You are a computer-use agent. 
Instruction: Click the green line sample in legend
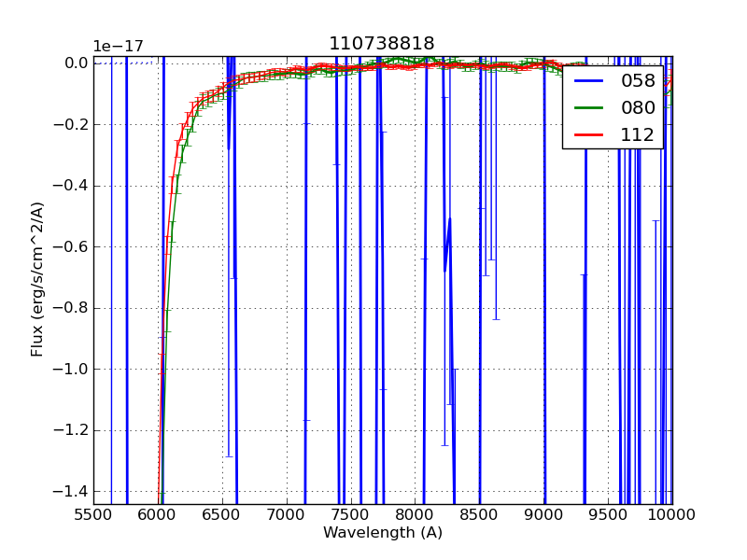pos(589,108)
